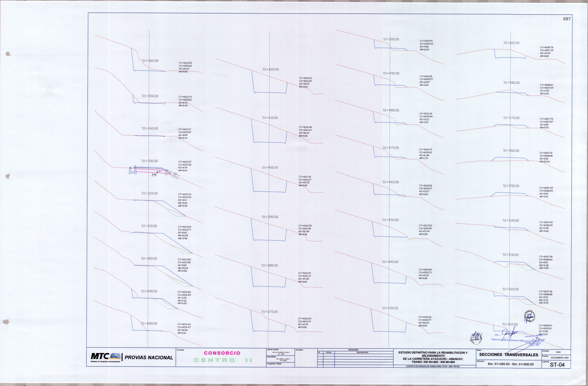The image size is (588, 386).
Task: Select the PROVIAS NACIONAL title text
Action: click(149, 358)
